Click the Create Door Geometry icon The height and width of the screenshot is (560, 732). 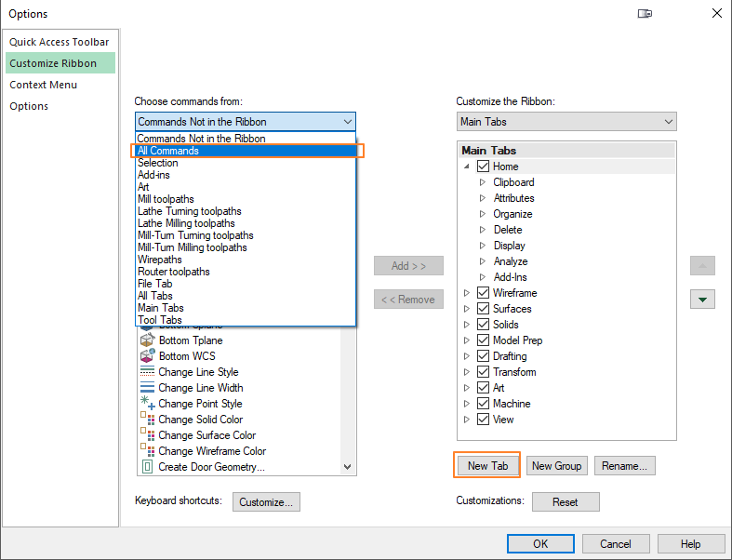[147, 466]
